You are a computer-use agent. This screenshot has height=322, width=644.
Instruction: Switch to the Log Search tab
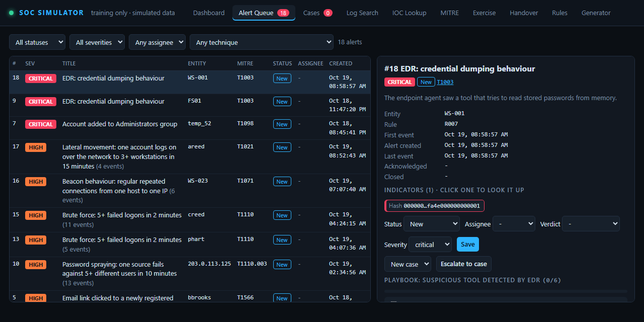point(362,13)
